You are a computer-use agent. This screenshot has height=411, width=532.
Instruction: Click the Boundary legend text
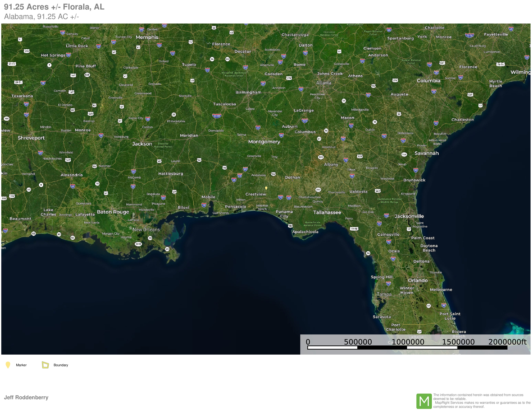pos(61,365)
